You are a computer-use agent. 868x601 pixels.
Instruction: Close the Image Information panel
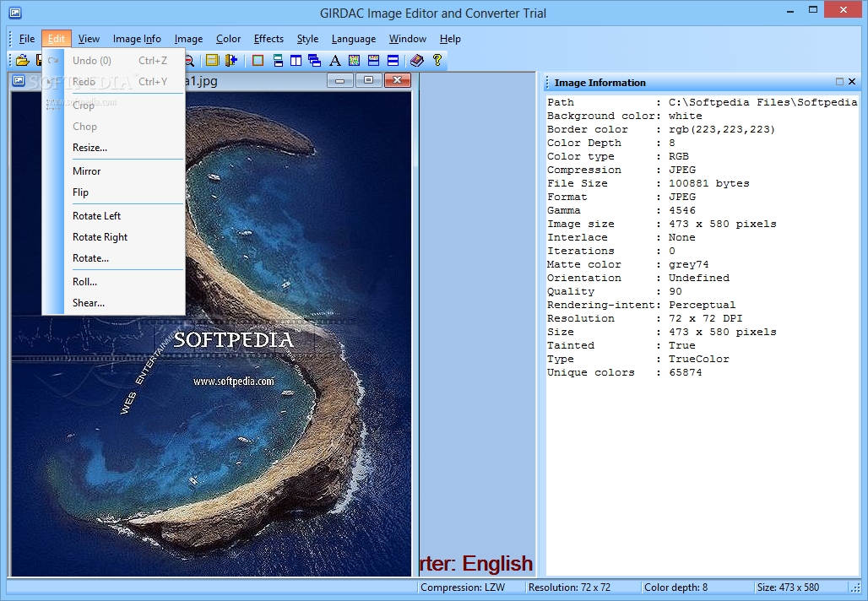point(852,82)
